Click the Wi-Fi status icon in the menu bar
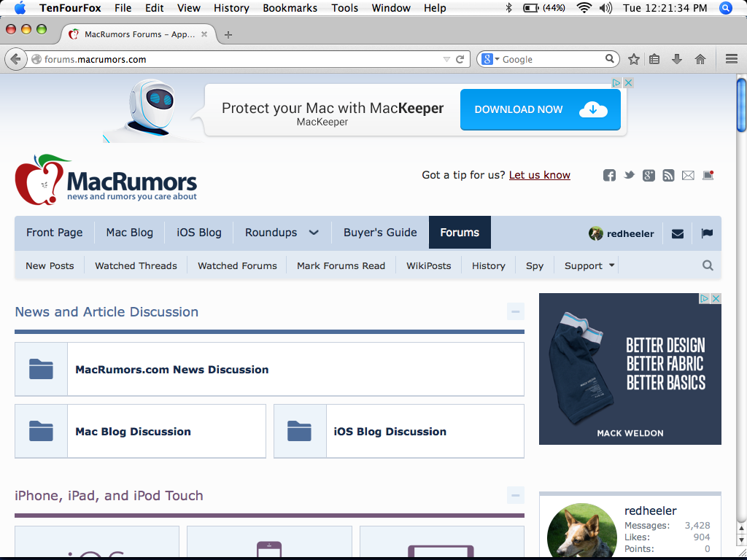This screenshot has height=560, width=747. pos(583,8)
